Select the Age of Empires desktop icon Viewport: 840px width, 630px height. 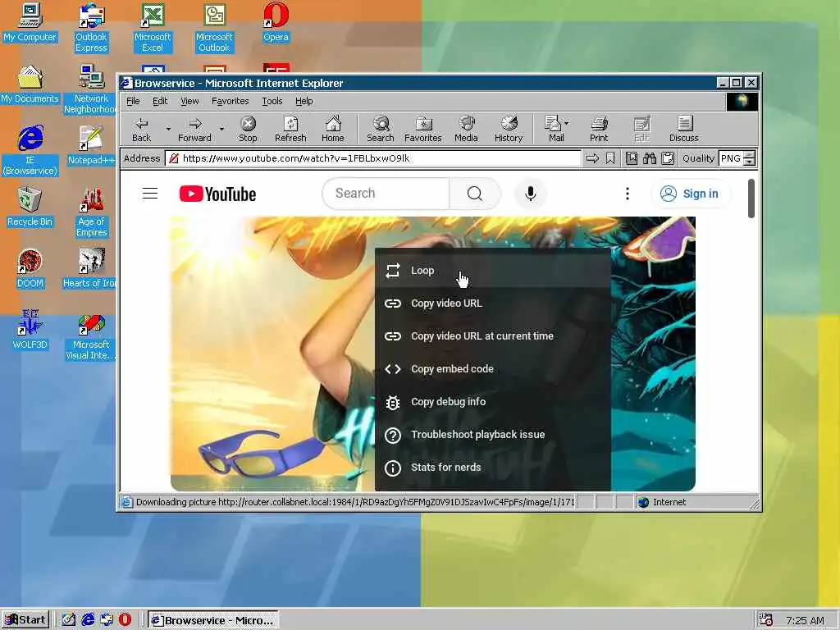click(91, 212)
